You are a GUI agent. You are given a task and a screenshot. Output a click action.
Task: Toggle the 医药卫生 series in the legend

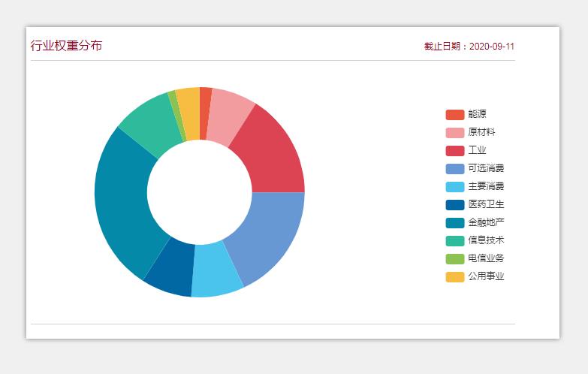click(485, 204)
